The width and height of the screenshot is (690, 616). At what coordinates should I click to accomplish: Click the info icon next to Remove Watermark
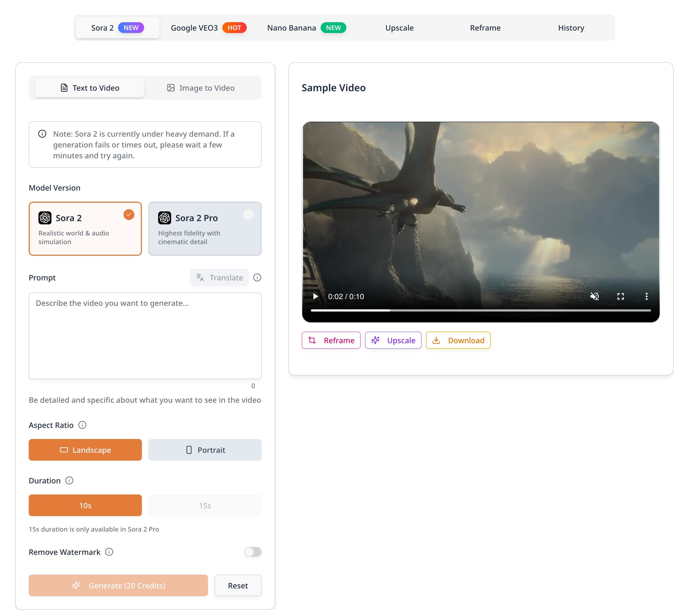click(x=109, y=552)
